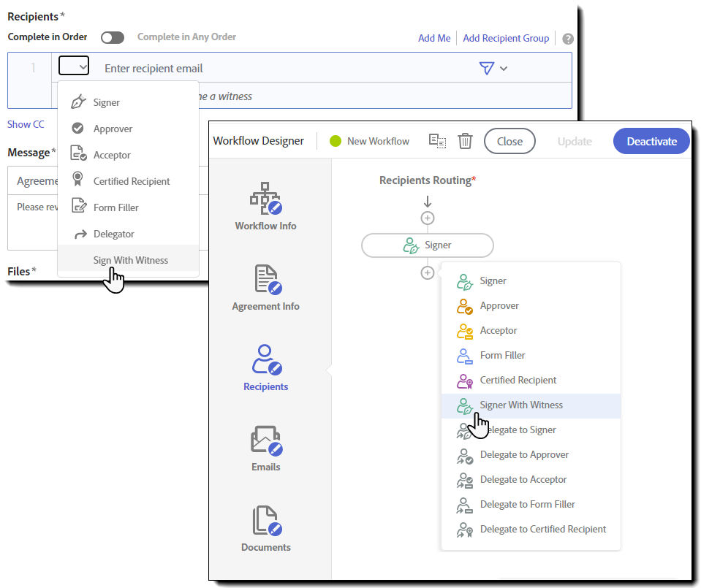Select Signer With Witness from the routing menu
The width and height of the screenshot is (701, 588).
tap(521, 405)
